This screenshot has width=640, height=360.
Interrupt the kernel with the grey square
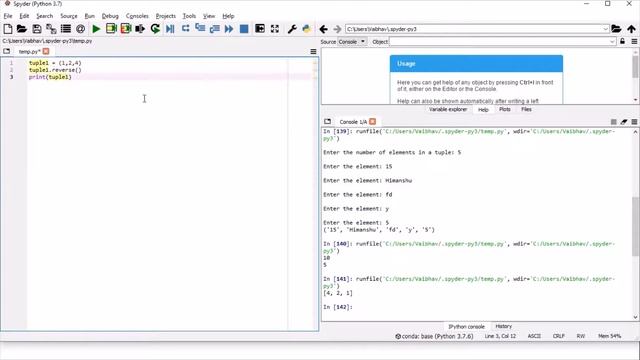point(613,122)
